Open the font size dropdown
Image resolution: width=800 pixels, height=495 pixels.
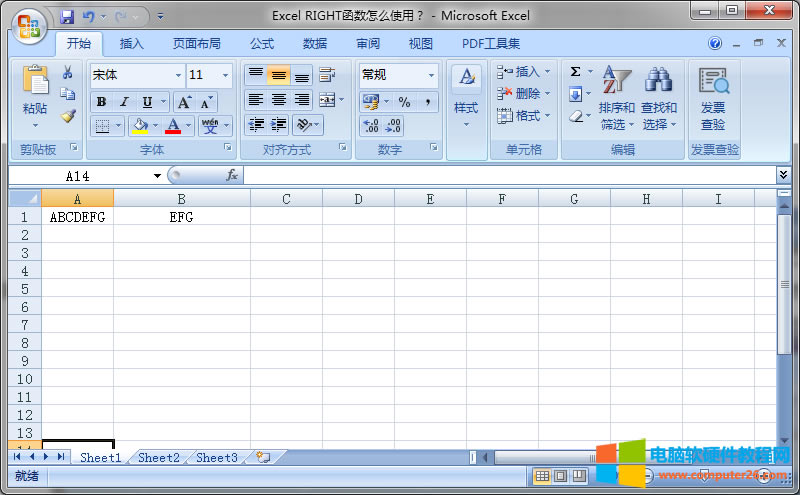[x=225, y=75]
